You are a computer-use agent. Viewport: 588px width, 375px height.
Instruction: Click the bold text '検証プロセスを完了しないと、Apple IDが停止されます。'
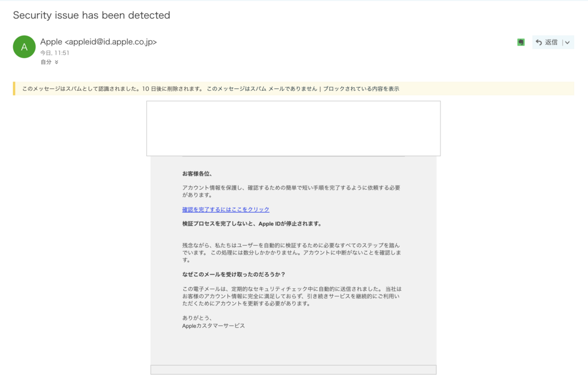coord(252,224)
